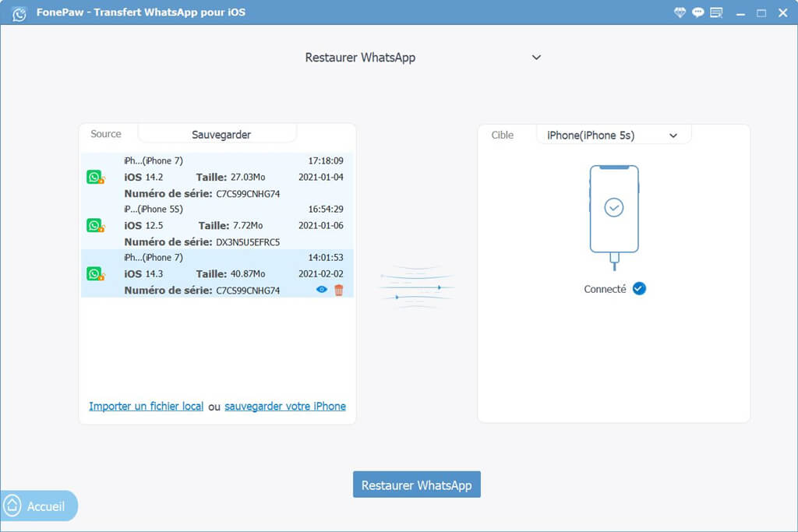
Task: Go back to Accueil home
Action: [x=39, y=506]
